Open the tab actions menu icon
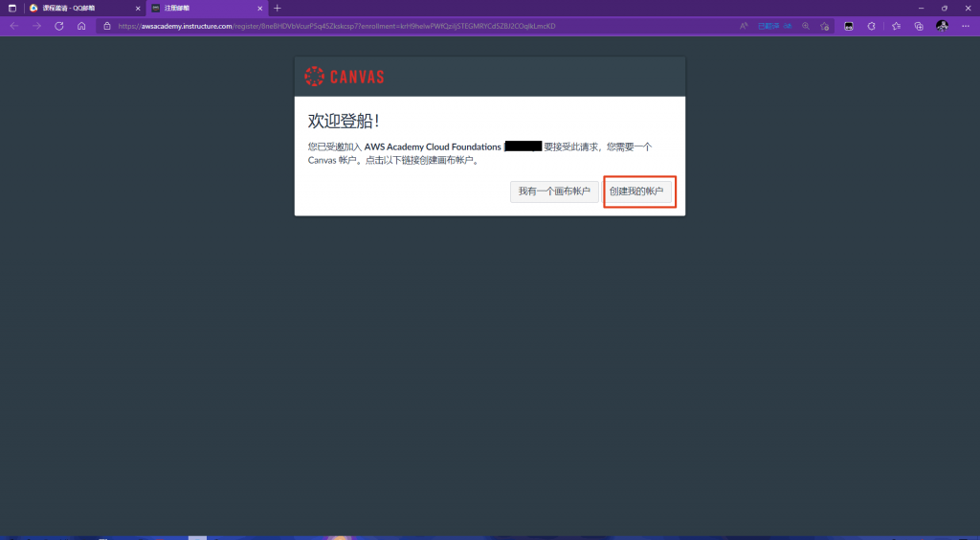 pyautogui.click(x=11, y=8)
